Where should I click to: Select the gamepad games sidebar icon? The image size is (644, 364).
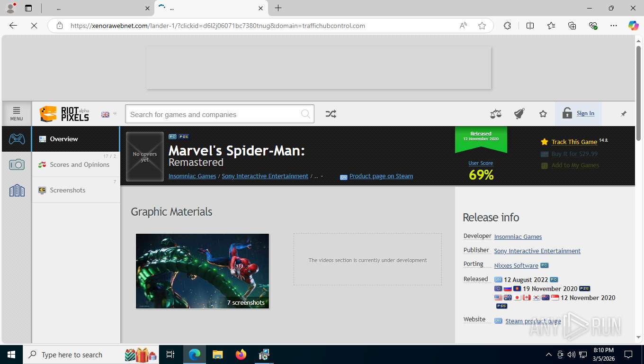pos(17,139)
